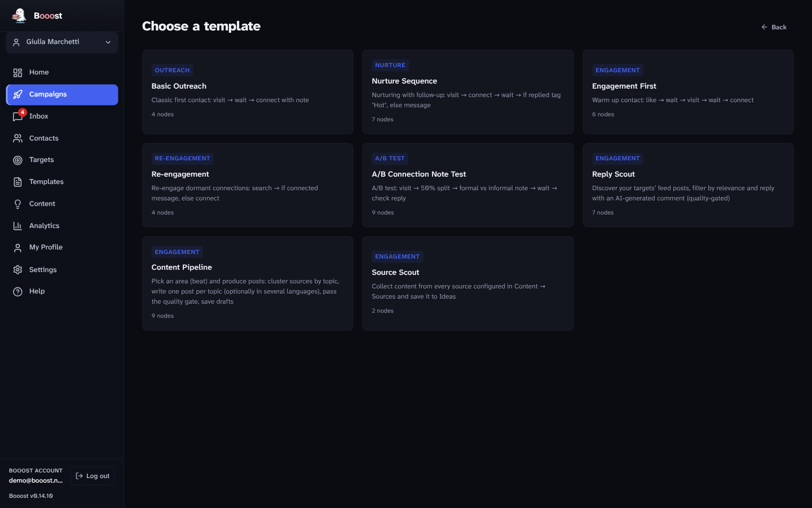The height and width of the screenshot is (508, 812).
Task: Click the Log out button
Action: point(92,476)
